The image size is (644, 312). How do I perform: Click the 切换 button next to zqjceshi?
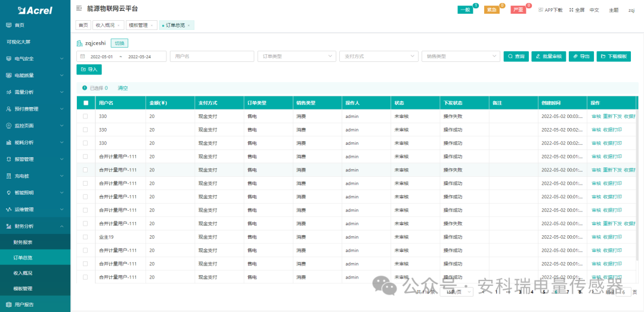coord(119,43)
